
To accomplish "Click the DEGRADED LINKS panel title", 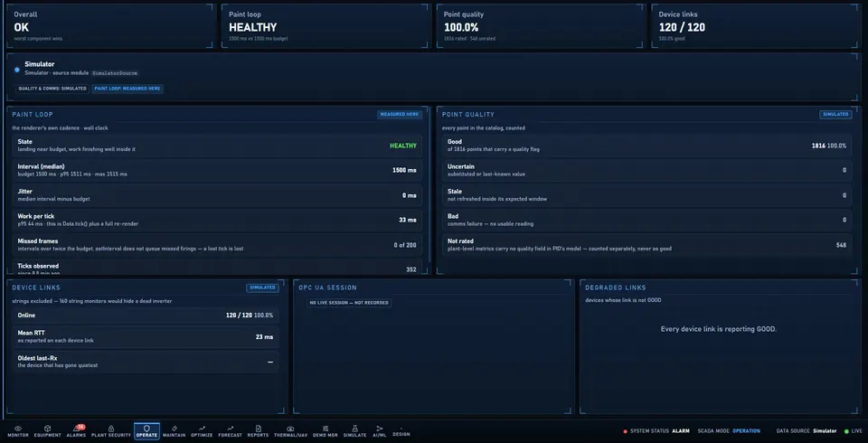I will 616,287.
